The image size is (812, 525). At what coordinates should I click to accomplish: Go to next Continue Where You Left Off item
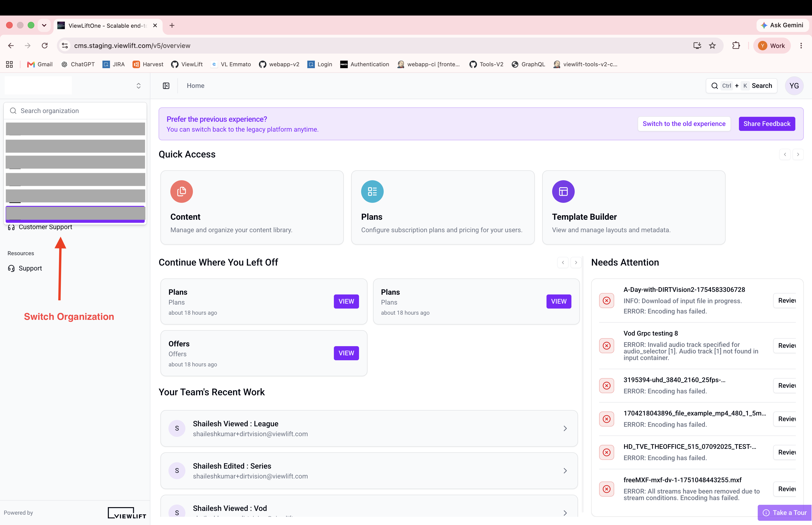[576, 262]
